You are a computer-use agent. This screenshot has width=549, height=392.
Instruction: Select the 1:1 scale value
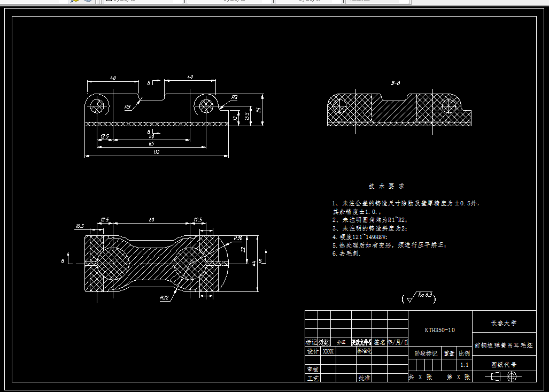pos(464,365)
